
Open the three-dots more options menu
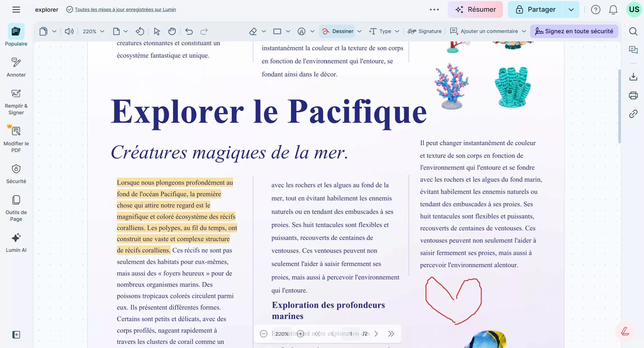tap(434, 10)
